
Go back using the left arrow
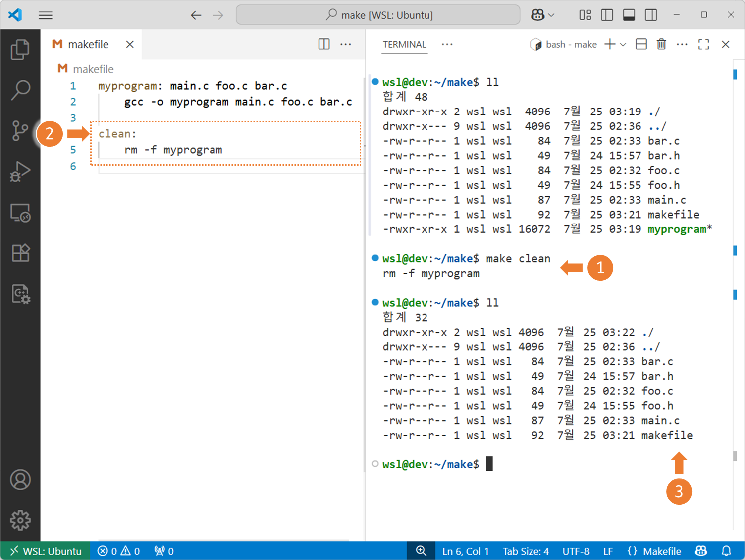[196, 15]
